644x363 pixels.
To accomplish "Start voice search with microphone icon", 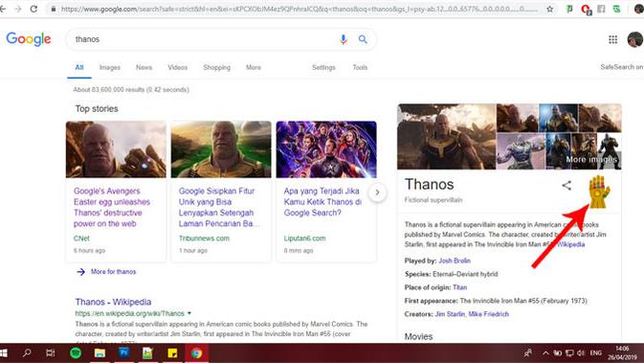I will click(344, 39).
